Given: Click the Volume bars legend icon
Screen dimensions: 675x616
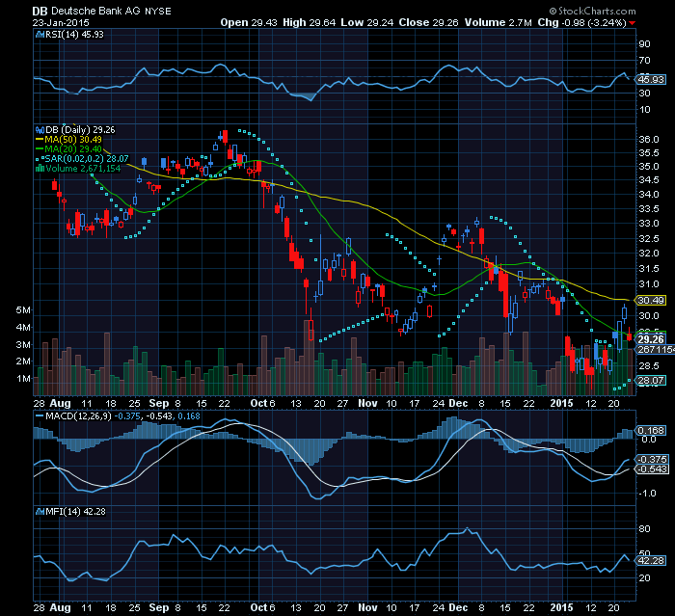Looking at the screenshot, I should pos(40,169).
